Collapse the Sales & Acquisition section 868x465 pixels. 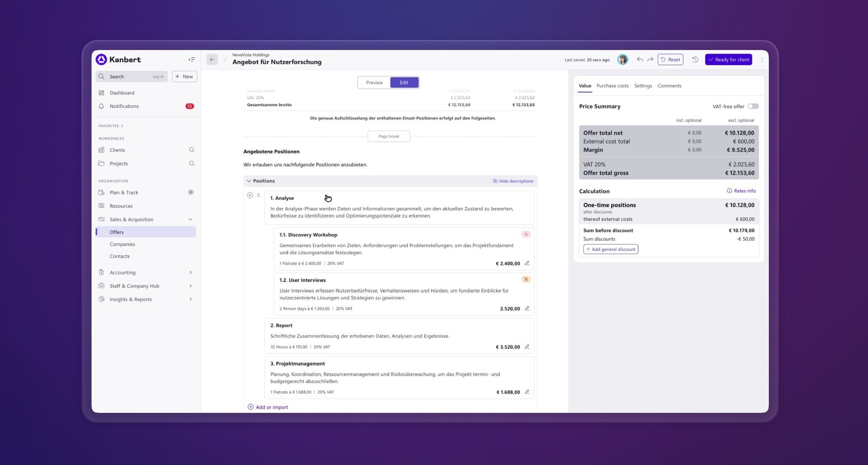190,220
